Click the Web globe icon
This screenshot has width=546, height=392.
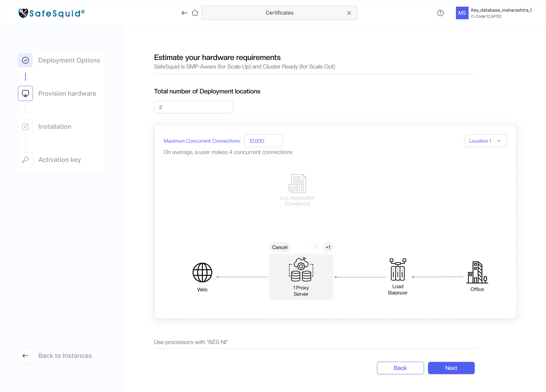(x=202, y=272)
